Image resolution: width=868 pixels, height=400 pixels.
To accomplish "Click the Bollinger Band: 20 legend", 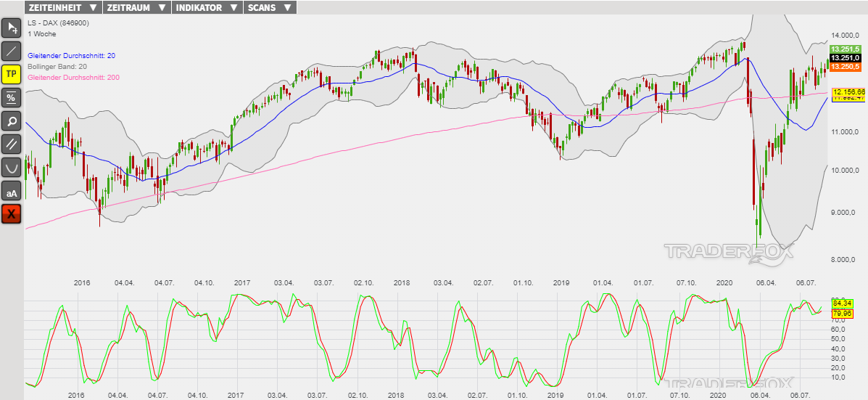I will (x=57, y=67).
